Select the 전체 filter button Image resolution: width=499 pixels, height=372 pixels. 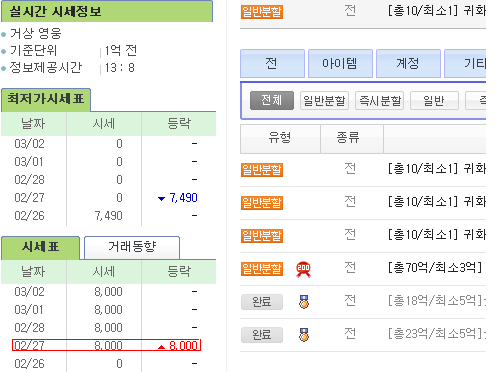tap(272, 100)
